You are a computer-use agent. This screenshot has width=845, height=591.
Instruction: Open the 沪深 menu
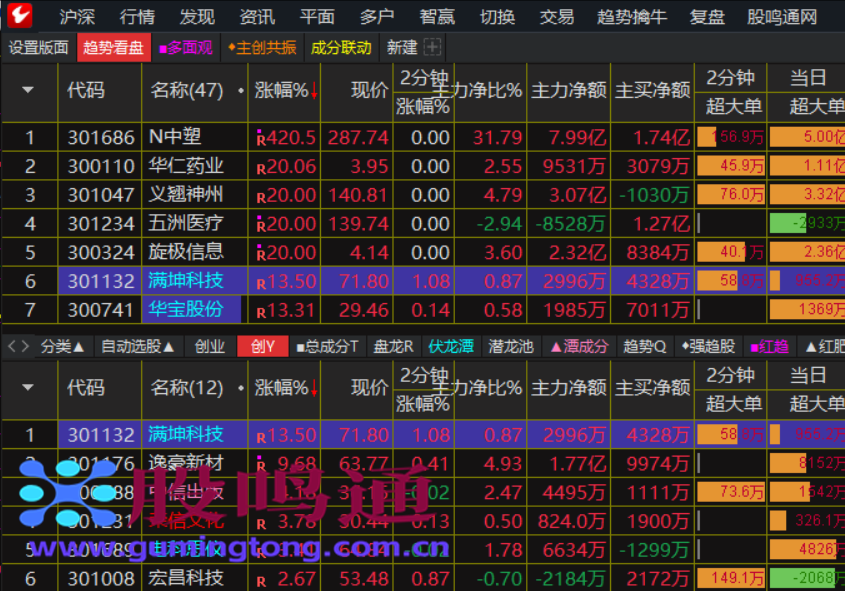pos(77,17)
